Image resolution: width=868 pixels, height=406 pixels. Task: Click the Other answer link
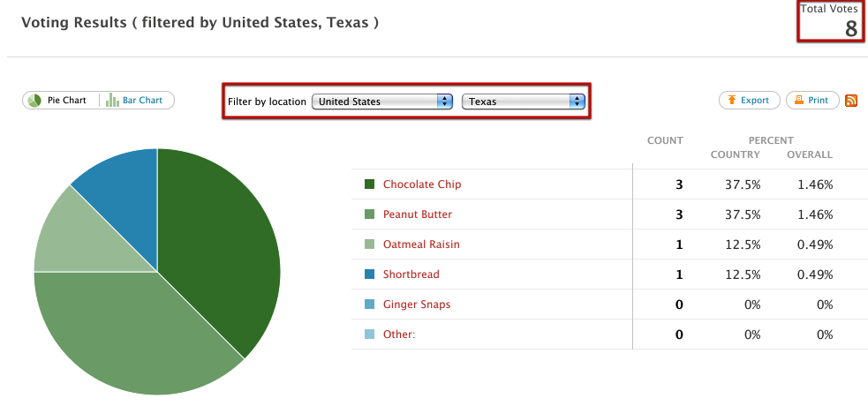[399, 335]
